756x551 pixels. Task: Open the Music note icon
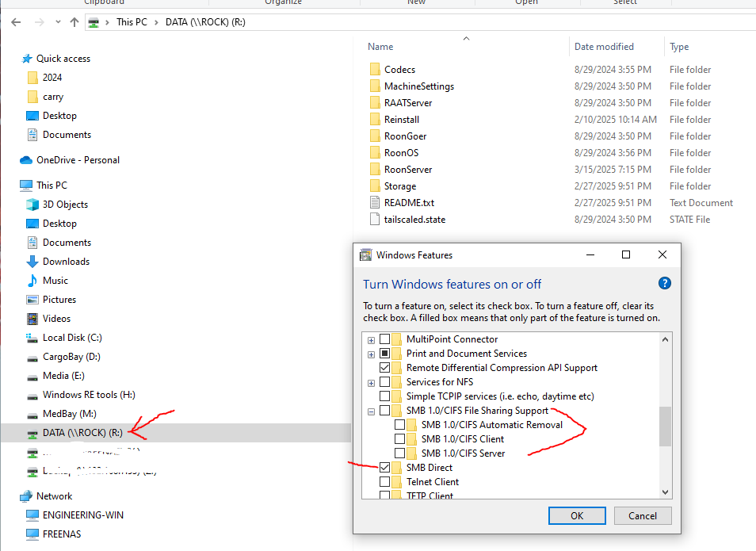[x=32, y=281]
